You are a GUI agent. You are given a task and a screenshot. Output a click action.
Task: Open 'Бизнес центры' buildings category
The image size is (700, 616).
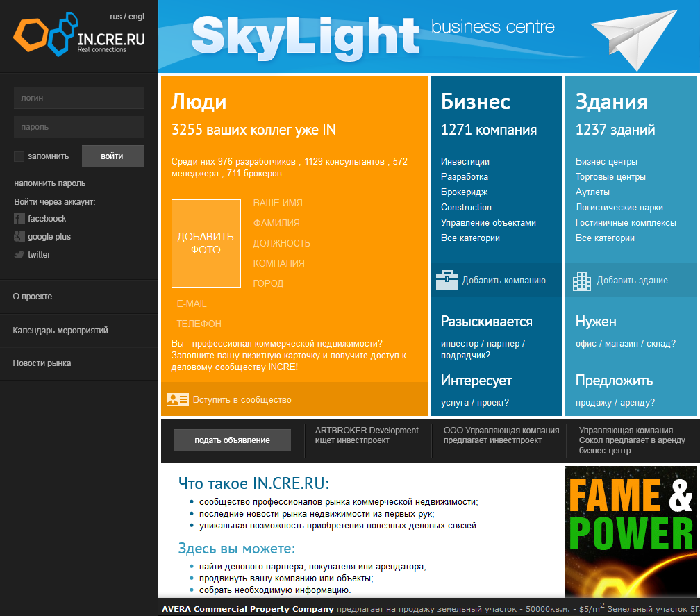tap(606, 162)
